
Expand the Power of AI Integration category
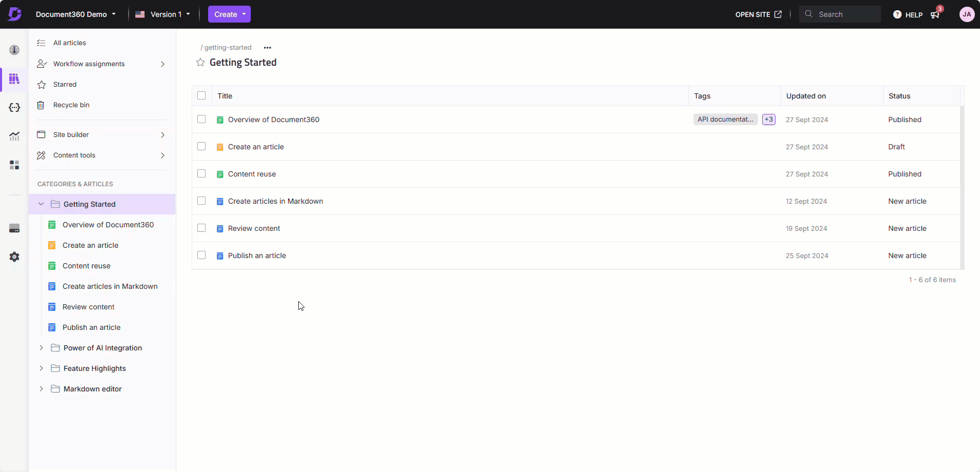click(42, 348)
